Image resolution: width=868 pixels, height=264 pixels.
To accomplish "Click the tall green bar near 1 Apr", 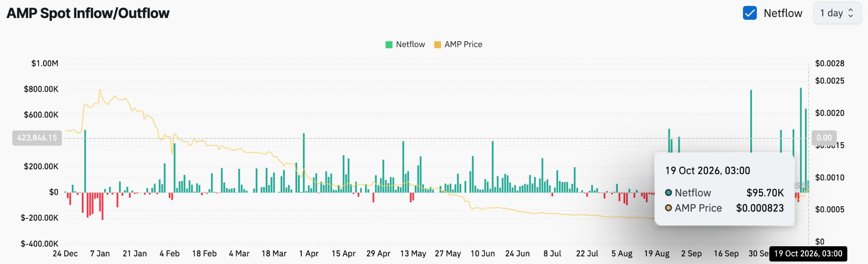I will tap(304, 163).
